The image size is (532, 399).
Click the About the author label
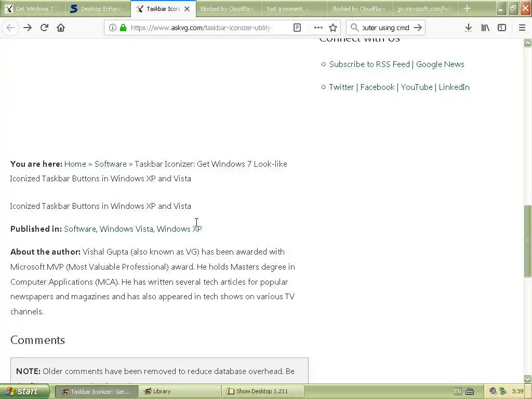(46, 252)
